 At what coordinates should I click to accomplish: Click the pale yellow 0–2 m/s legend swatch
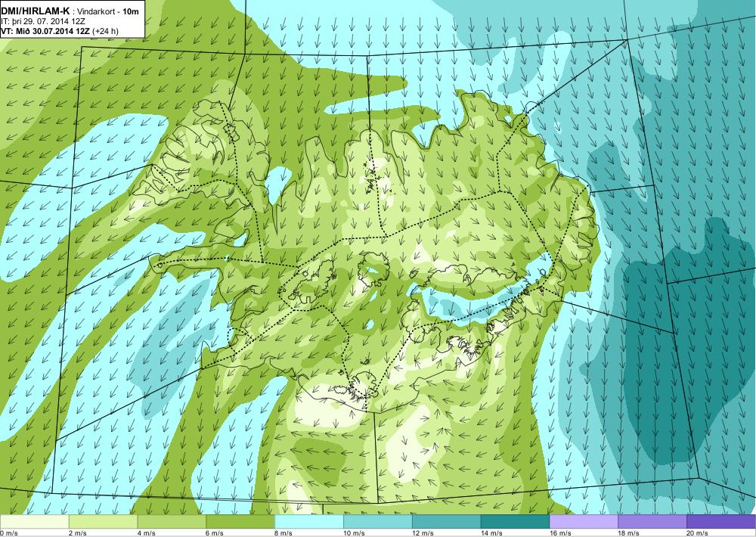[x=35, y=522]
